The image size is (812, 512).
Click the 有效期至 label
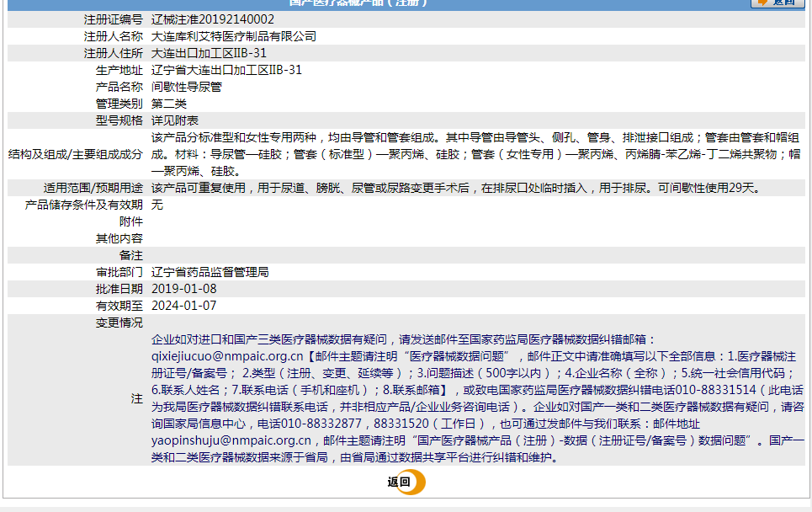(x=119, y=306)
